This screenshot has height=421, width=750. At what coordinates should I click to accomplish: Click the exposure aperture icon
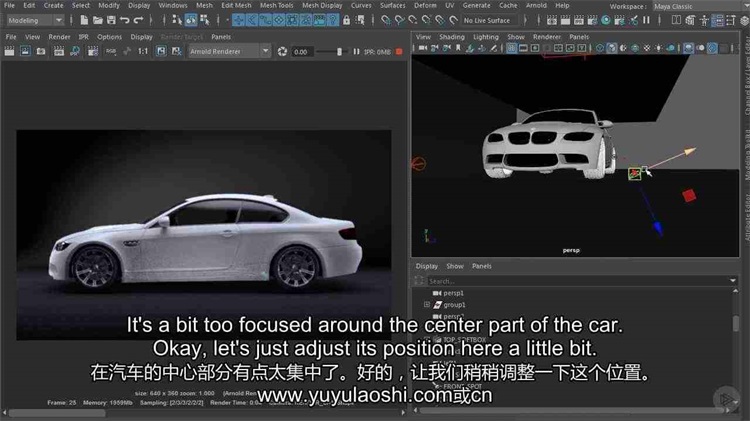pyautogui.click(x=282, y=51)
